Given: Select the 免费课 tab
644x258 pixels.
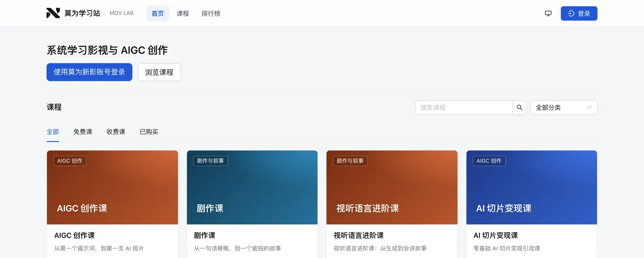Looking at the screenshot, I should click(83, 132).
